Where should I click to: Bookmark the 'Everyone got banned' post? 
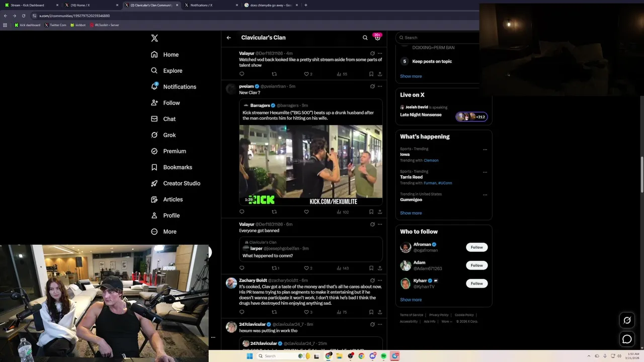[371, 268]
